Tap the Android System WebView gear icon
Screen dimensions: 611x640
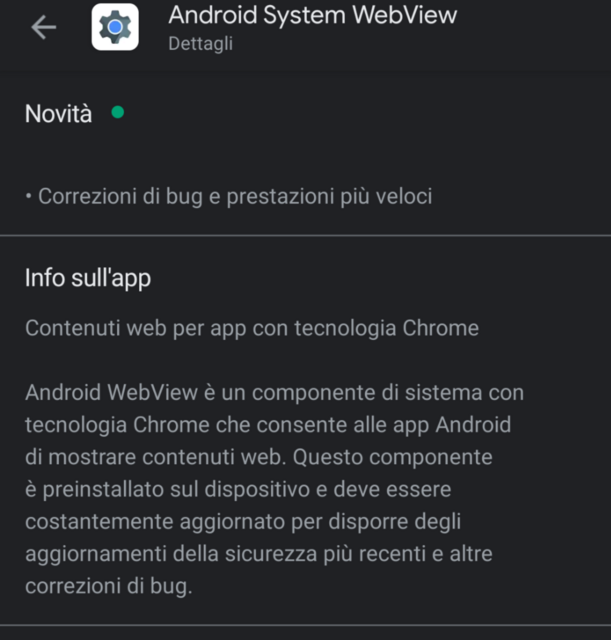[115, 27]
